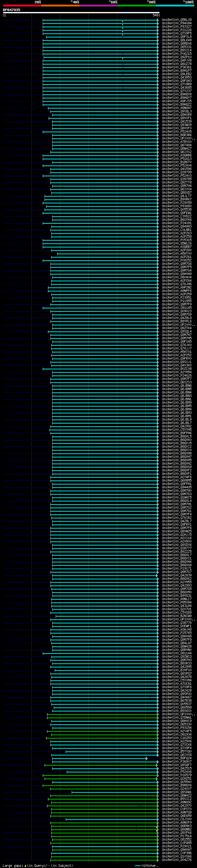
Task: Open hit UniRef100_Q7X9F5
Action: pos(176,33)
